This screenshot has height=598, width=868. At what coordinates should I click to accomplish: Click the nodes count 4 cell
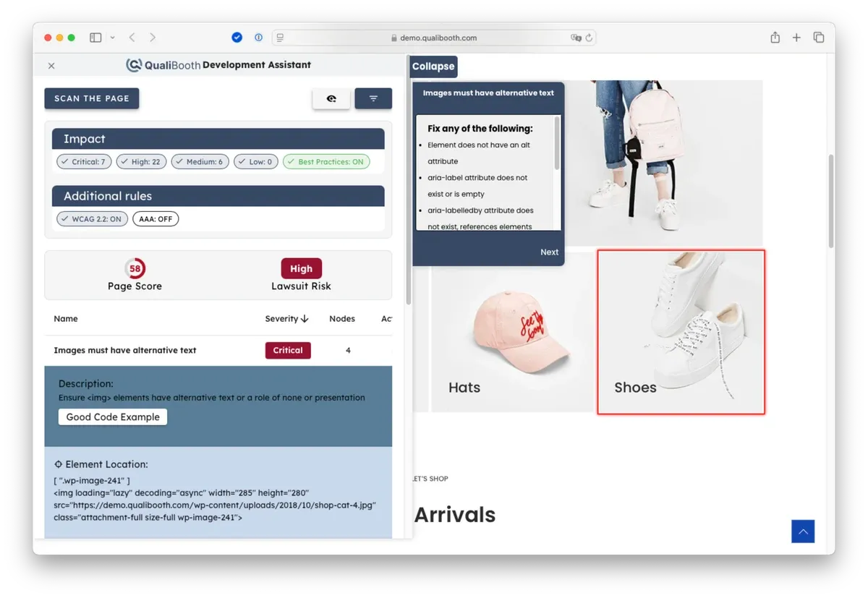(x=348, y=351)
